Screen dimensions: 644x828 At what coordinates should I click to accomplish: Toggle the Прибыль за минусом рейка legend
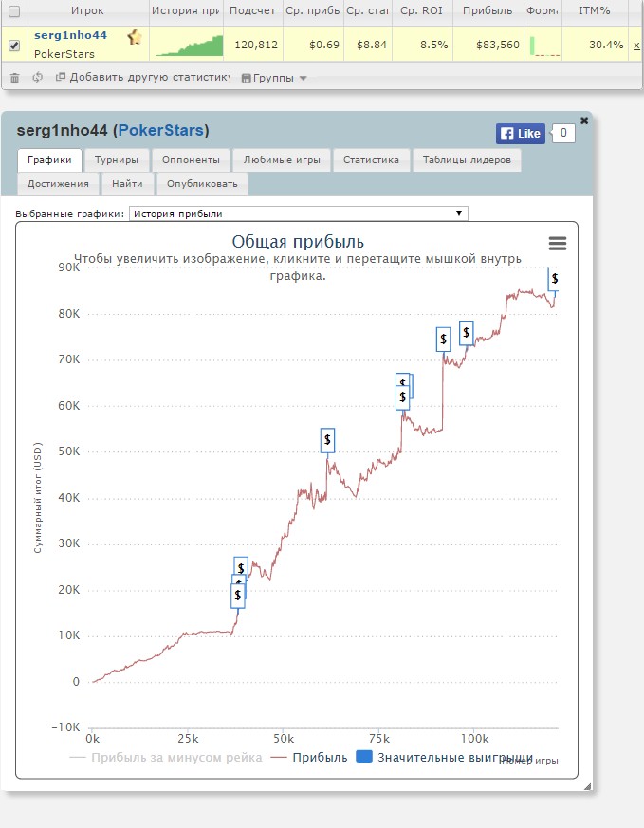pos(165,758)
